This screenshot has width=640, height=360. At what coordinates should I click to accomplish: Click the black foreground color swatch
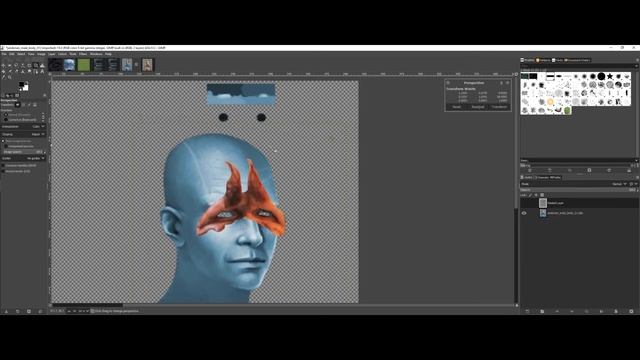pyautogui.click(x=21, y=84)
